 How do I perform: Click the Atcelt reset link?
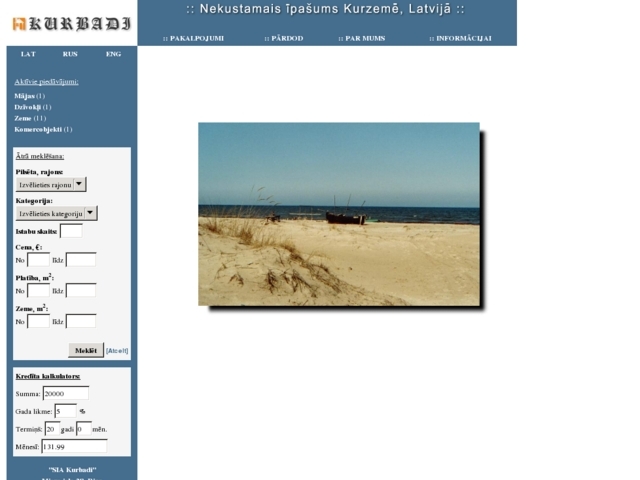117,351
